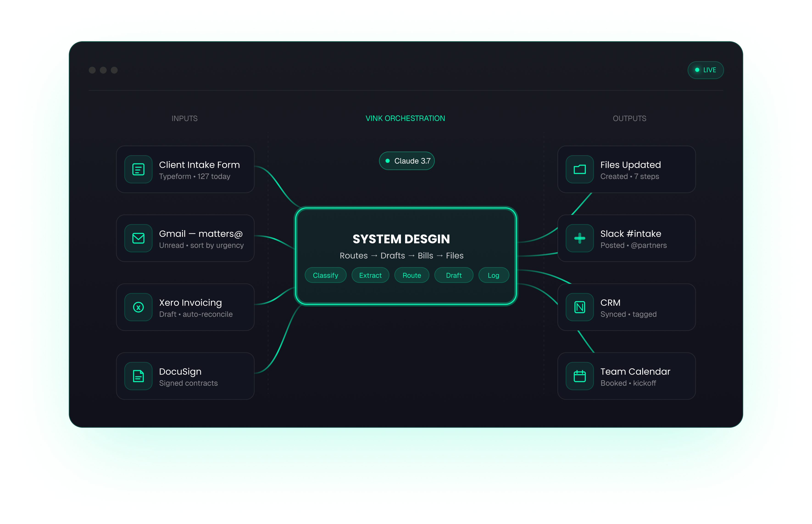Click the CRM Notion-style icon

point(579,307)
